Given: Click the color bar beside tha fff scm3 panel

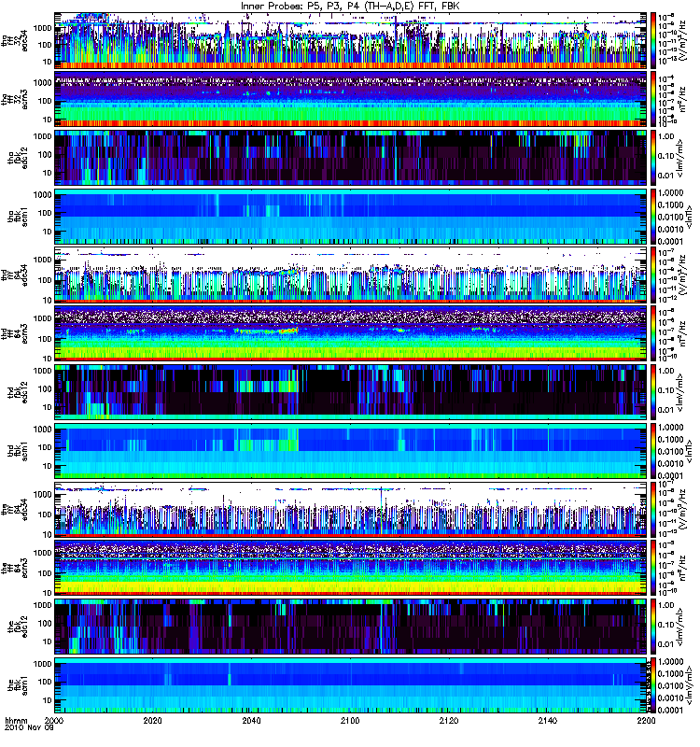Looking at the screenshot, I should click(653, 99).
